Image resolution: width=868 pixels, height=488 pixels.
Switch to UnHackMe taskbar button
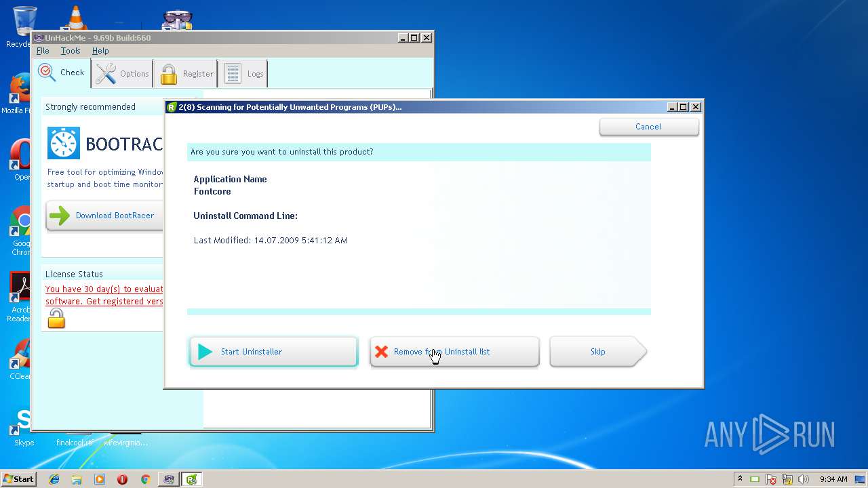(169, 479)
